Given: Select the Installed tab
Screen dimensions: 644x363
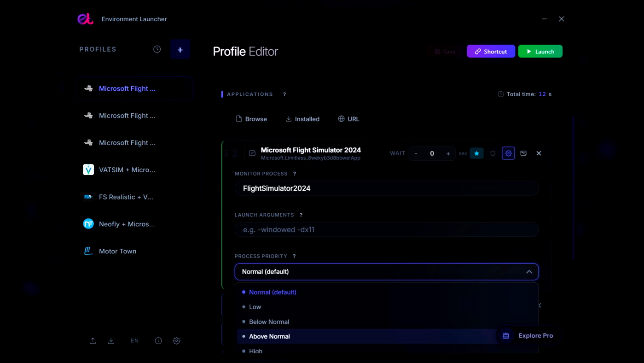Looking at the screenshot, I should [302, 119].
